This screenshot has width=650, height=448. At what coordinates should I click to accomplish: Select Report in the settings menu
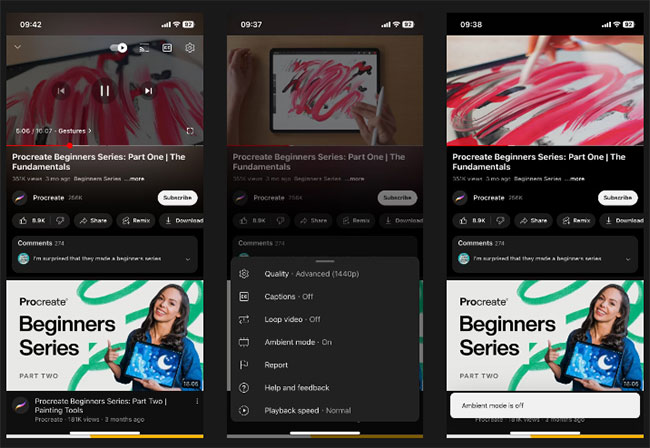[x=325, y=365]
